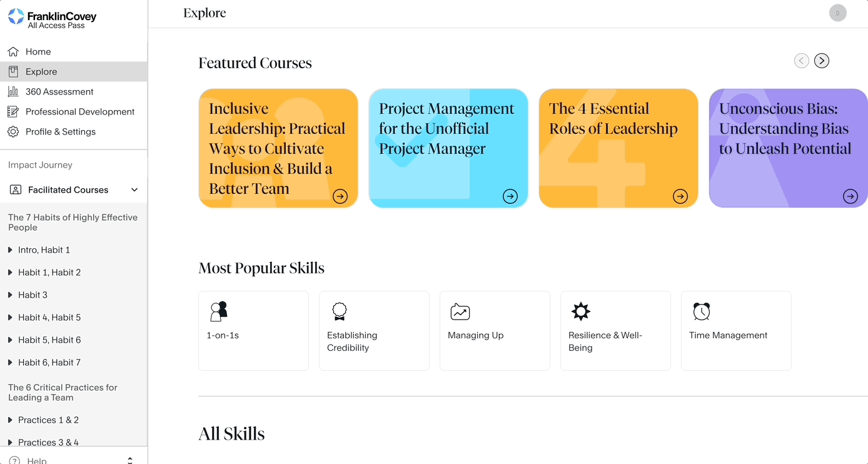Open the user profile avatar

point(837,13)
